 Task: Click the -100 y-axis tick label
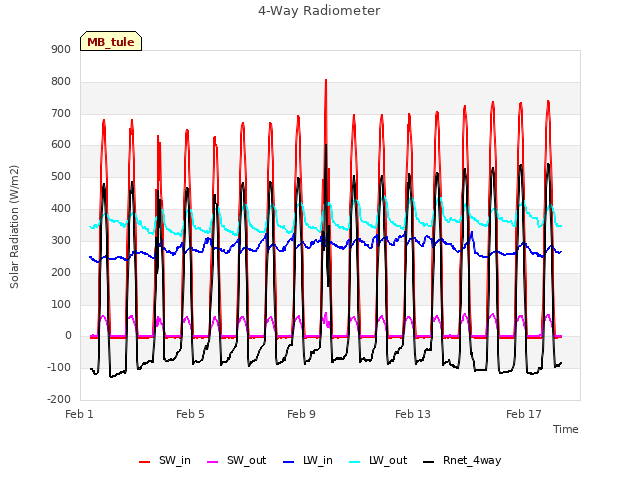point(59,367)
